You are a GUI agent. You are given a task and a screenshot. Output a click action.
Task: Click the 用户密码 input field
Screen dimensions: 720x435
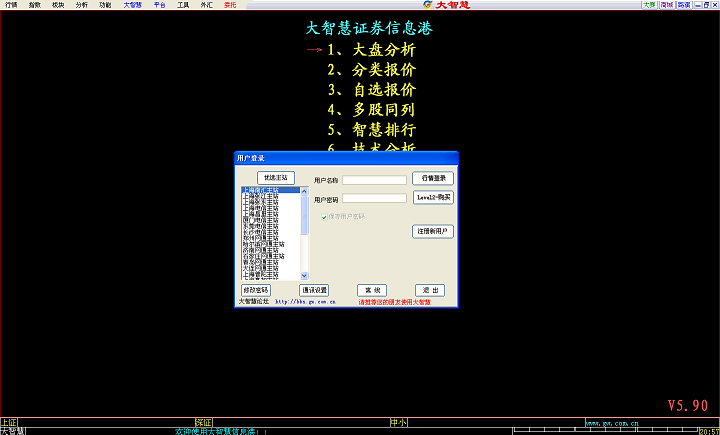374,198
